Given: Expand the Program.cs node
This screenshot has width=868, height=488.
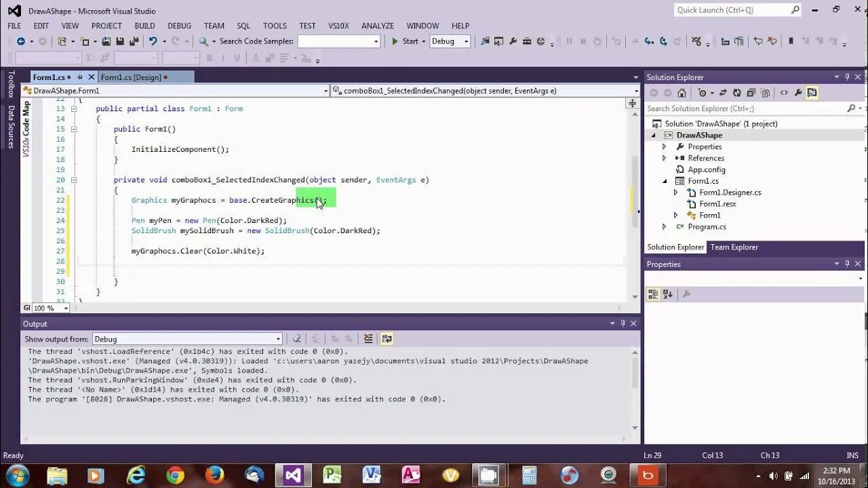Looking at the screenshot, I should (664, 227).
